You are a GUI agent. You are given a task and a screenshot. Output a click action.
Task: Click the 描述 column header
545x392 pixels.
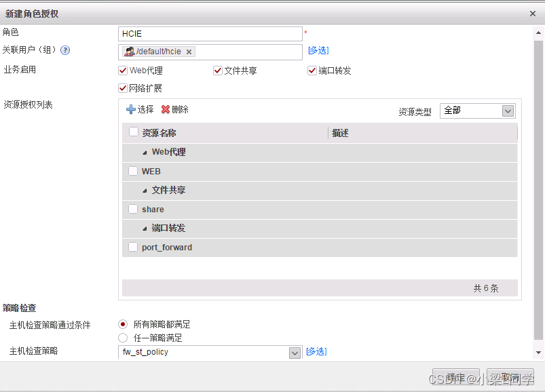click(x=340, y=133)
